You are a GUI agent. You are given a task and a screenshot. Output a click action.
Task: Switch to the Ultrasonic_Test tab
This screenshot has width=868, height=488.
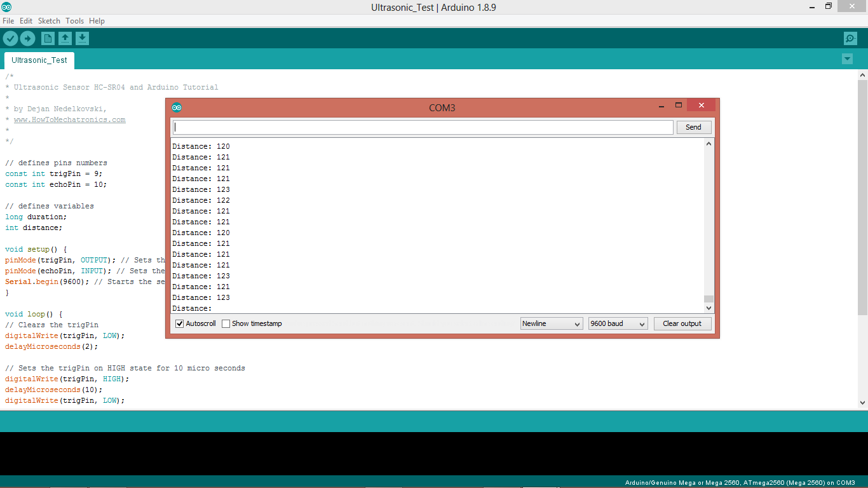click(39, 60)
